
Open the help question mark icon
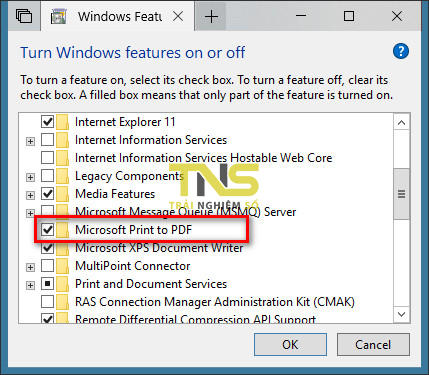click(401, 52)
